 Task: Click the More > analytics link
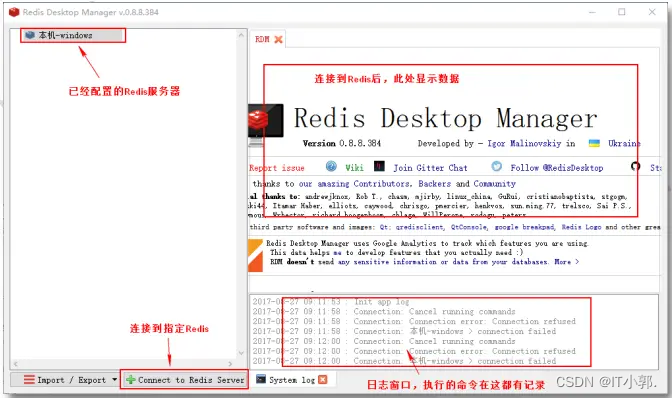click(567, 262)
